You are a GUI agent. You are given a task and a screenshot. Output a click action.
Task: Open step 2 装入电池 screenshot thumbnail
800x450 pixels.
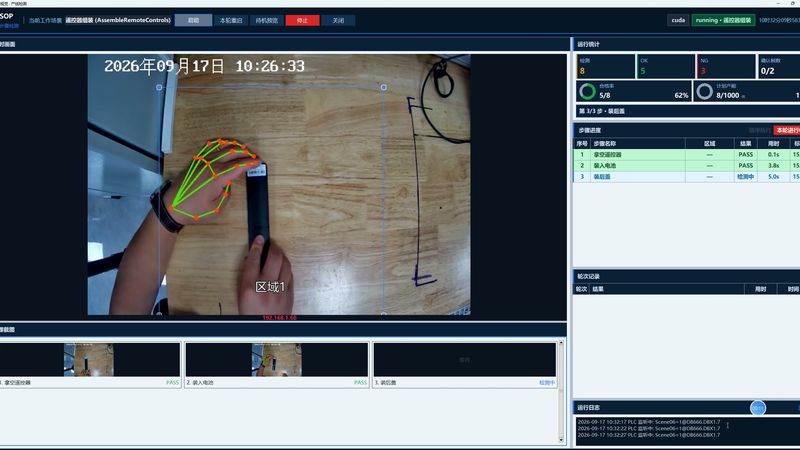277,360
